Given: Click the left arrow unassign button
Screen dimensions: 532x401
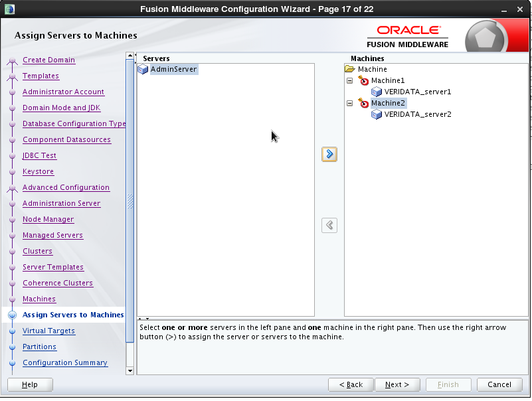Looking at the screenshot, I should (x=329, y=225).
